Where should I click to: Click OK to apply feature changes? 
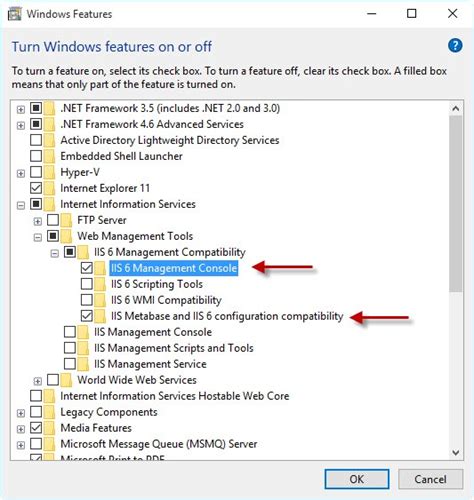357,479
